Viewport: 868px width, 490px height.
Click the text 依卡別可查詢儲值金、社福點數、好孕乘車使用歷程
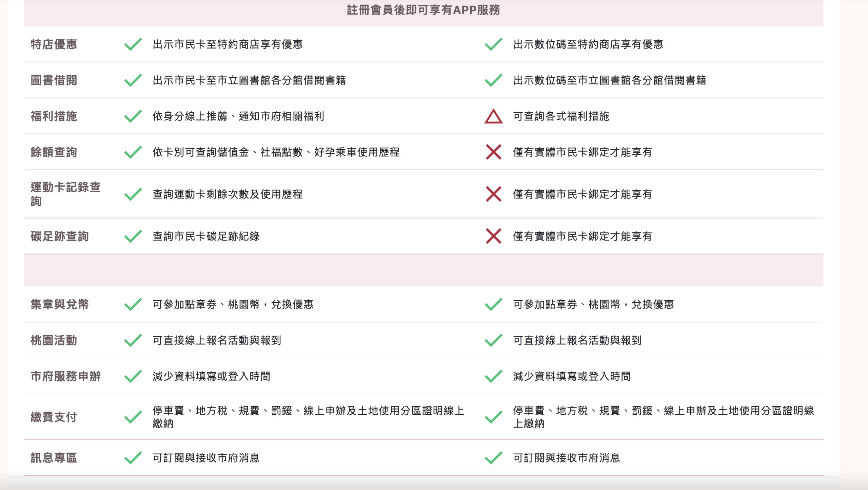click(276, 152)
